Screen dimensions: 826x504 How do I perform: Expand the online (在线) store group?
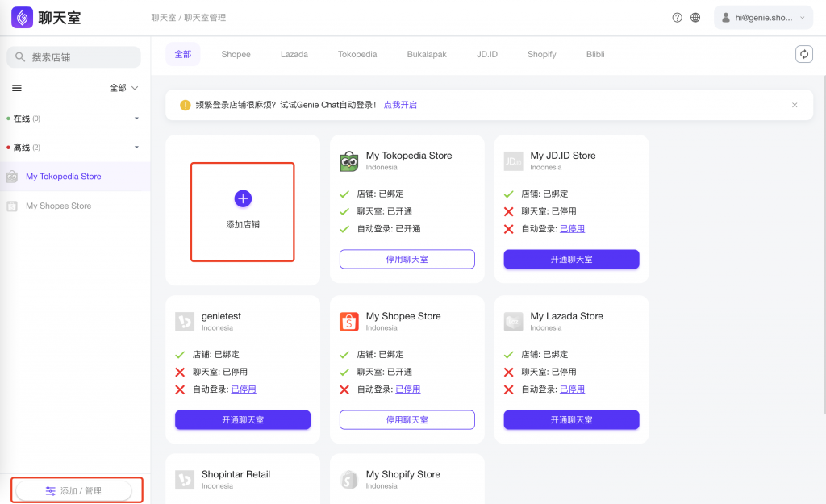click(137, 119)
